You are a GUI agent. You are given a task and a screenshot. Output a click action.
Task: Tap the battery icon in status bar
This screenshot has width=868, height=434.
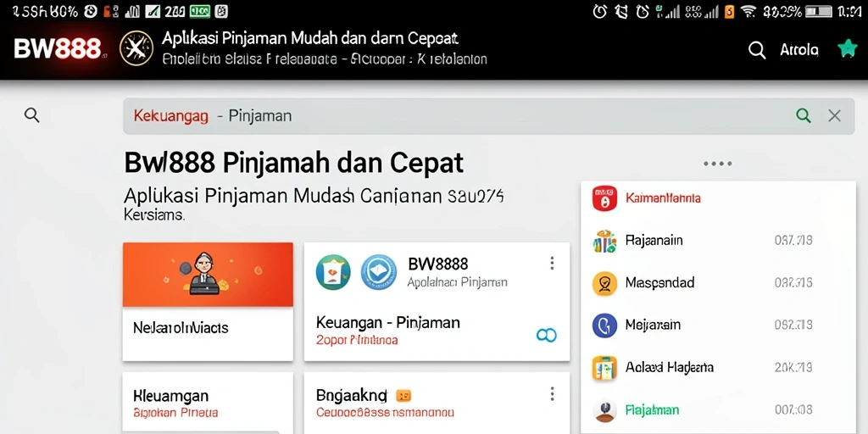(x=818, y=11)
